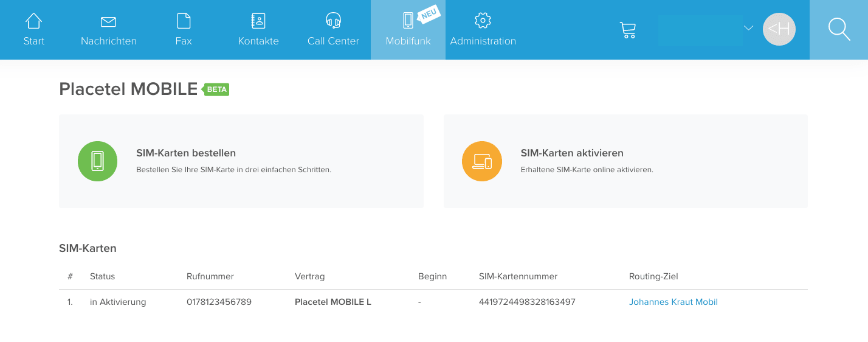Click the 'Placetel MOBILE L' contract cell

pos(333,302)
